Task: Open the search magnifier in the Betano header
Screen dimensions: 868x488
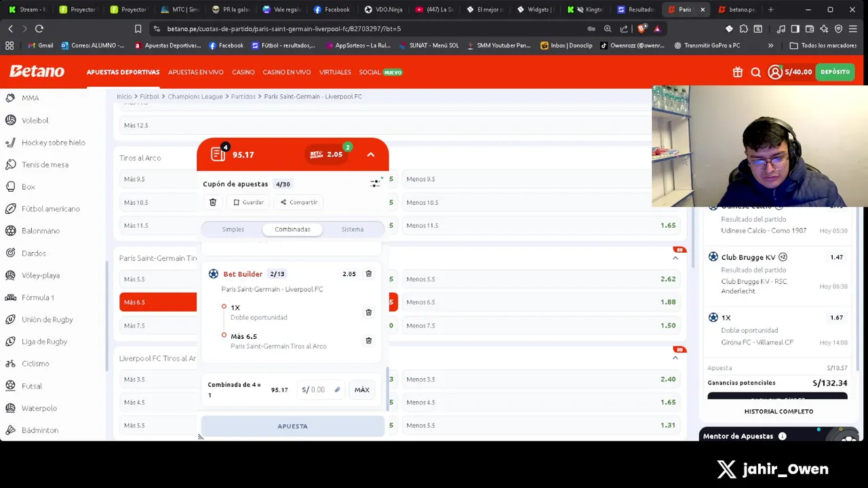Action: coord(755,73)
